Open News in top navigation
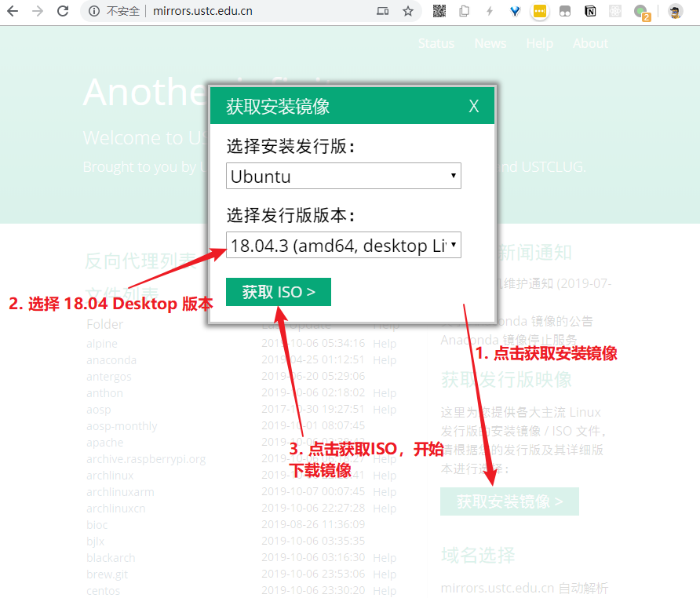700x598 pixels. click(490, 43)
